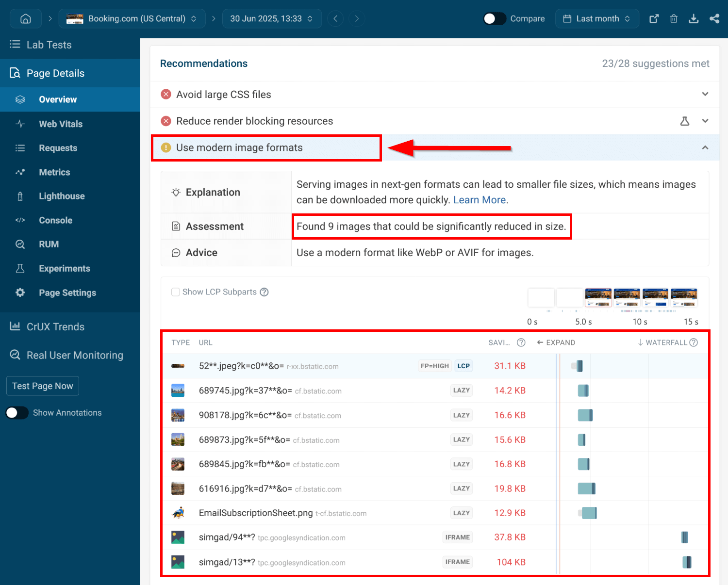Viewport: 728px width, 585px height.
Task: Switch to the Requests tab
Action: (x=58, y=148)
